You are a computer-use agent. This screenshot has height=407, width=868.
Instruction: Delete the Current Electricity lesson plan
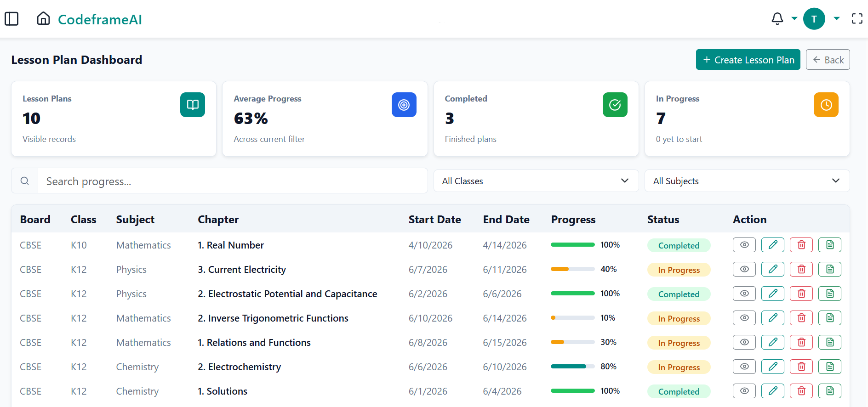tap(801, 269)
